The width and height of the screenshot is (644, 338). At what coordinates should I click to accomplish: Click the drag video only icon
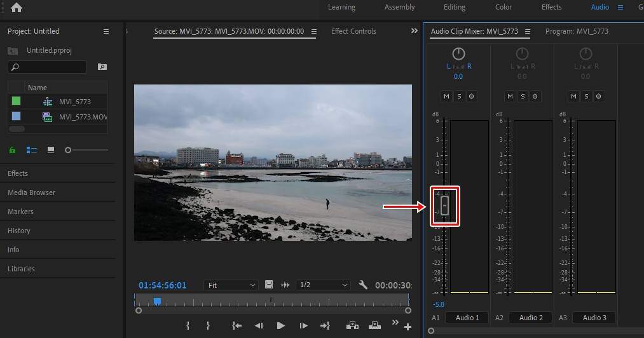point(269,285)
